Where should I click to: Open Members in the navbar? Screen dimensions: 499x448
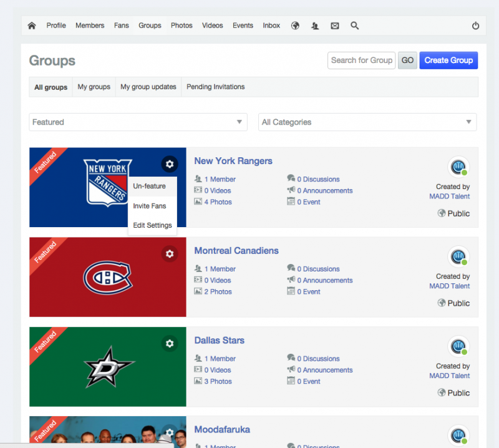coord(90,26)
